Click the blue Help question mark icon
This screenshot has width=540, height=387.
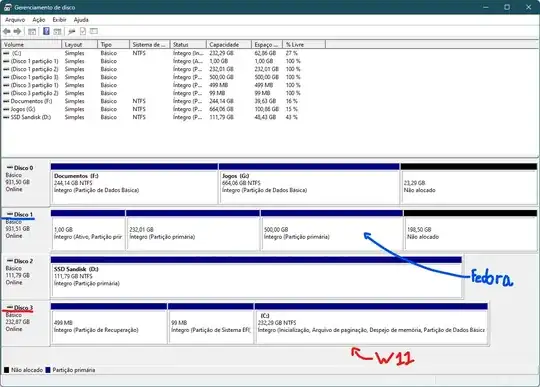[46, 31]
